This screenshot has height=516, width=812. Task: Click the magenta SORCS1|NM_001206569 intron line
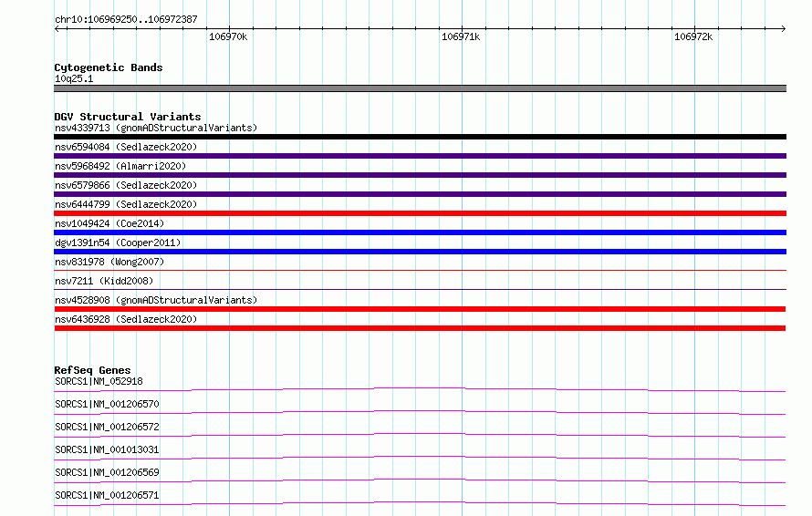tap(420, 480)
